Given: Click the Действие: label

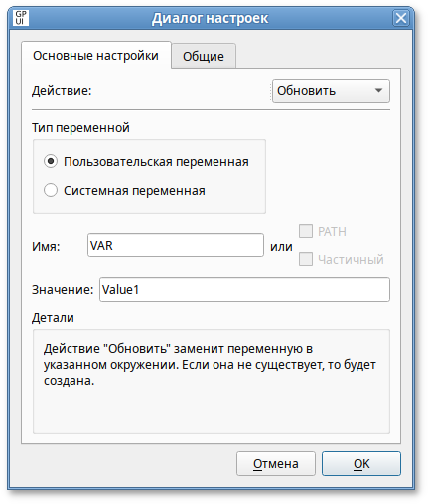Looking at the screenshot, I should 62,91.
